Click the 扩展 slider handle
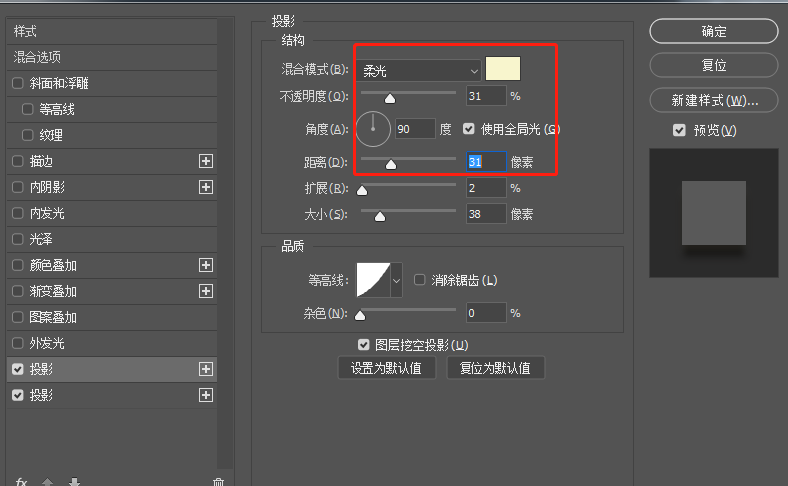 click(x=362, y=190)
